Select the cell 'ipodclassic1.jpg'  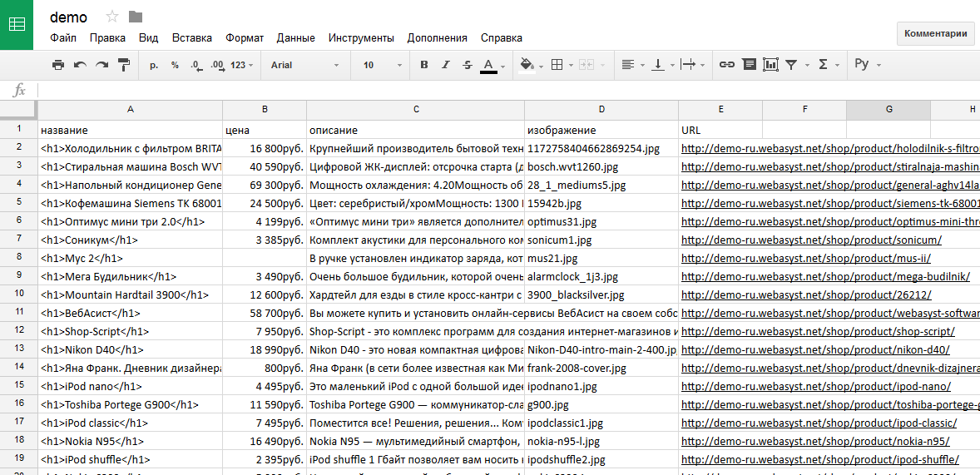point(601,423)
